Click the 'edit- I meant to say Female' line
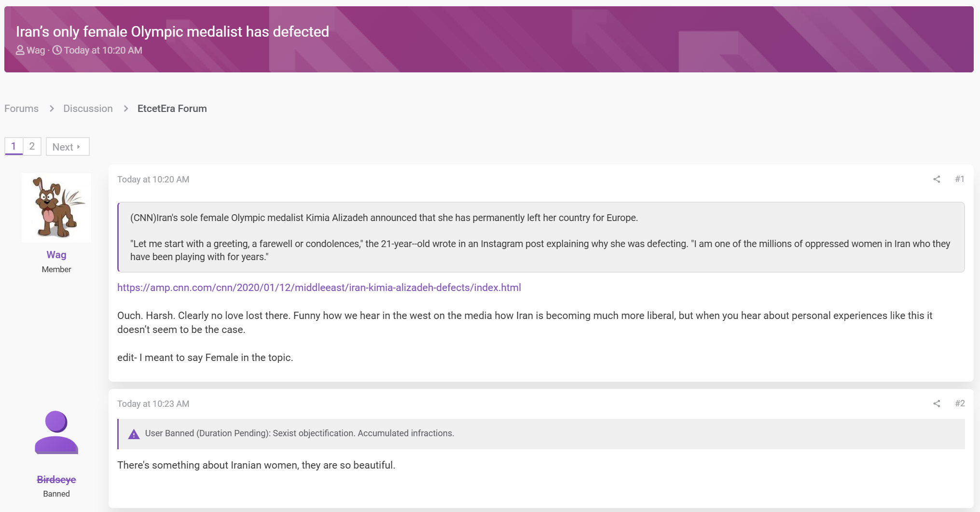 [x=205, y=358]
